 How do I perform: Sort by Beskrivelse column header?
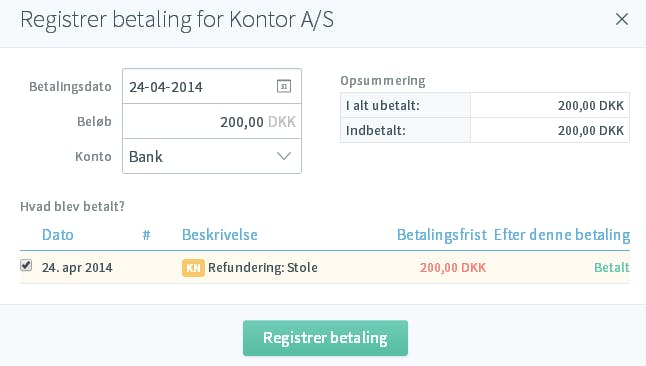220,235
